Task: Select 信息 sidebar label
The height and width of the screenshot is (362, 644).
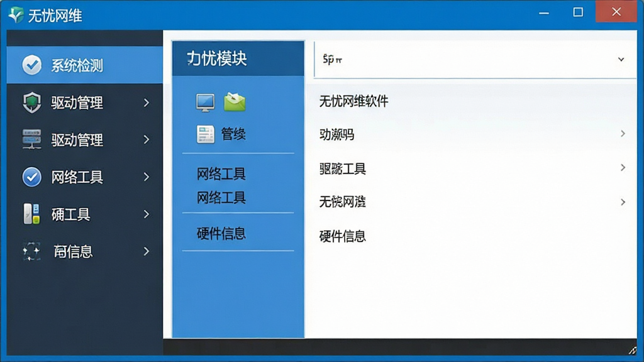Action: click(x=73, y=251)
